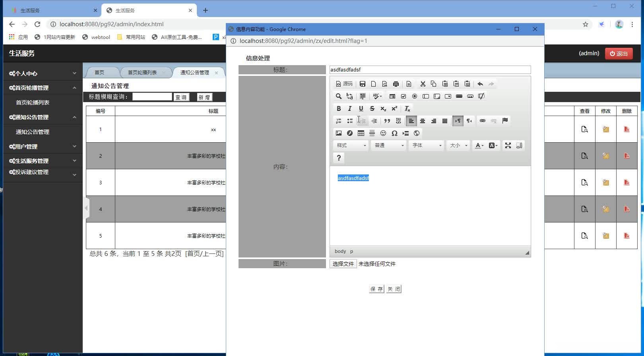
Task: Click the Paste from Word icon
Action: point(467,84)
